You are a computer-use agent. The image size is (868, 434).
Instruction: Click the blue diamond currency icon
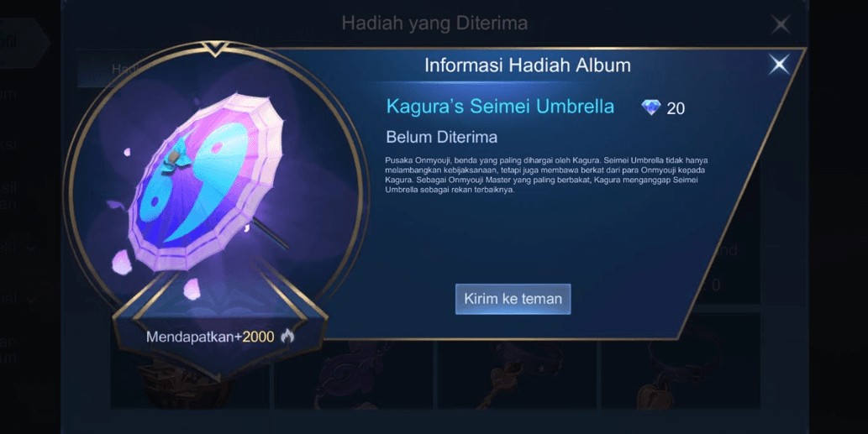pos(651,107)
